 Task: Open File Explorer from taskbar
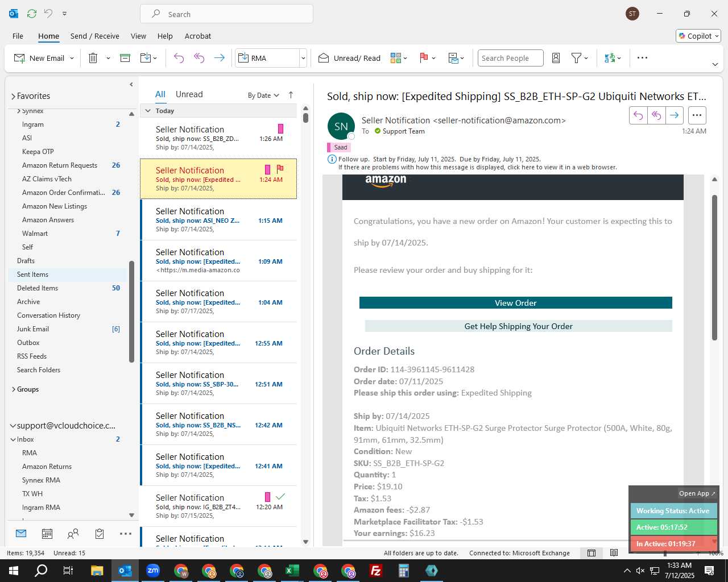[97, 571]
